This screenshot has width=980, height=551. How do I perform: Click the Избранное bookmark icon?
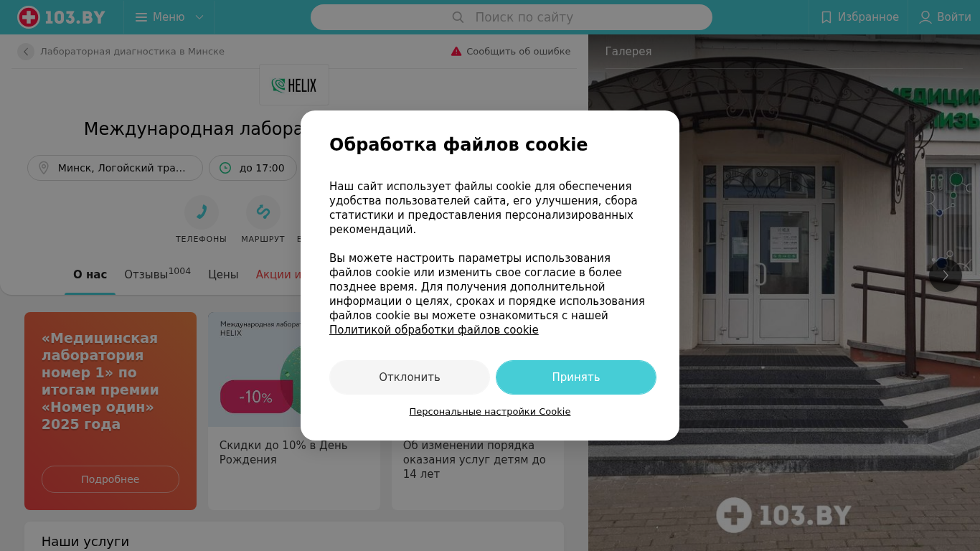tap(826, 17)
